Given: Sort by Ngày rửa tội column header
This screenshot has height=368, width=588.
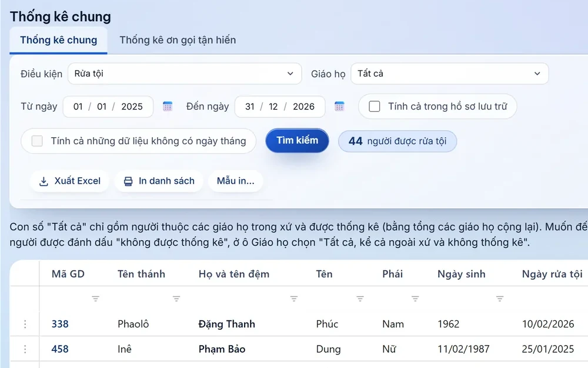Looking at the screenshot, I should [x=552, y=274].
